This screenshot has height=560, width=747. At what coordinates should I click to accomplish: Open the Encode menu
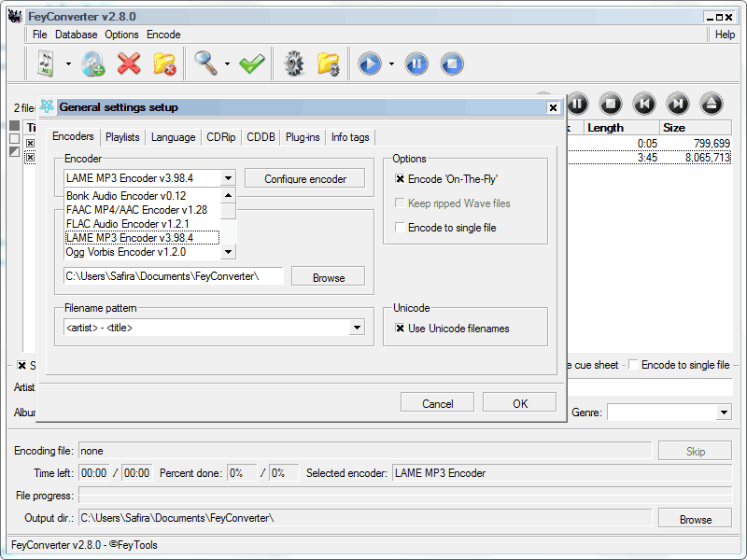[163, 35]
